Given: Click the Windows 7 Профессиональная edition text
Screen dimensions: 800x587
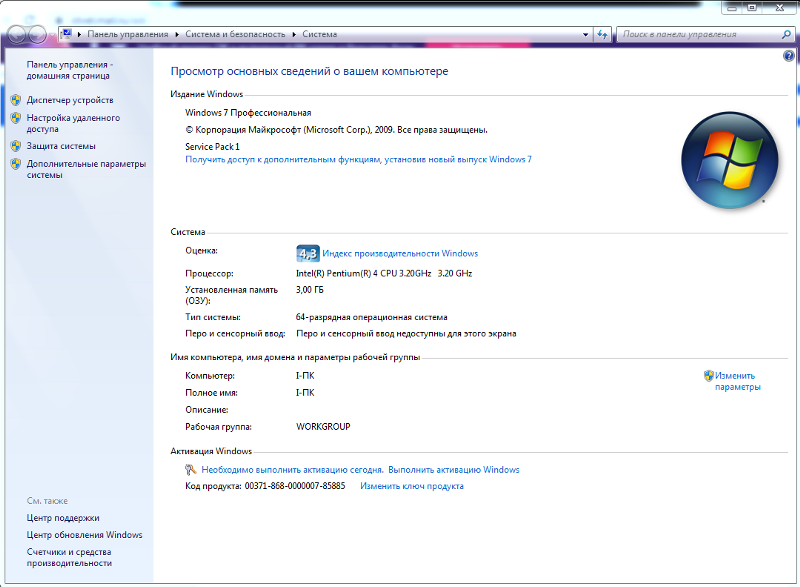Looking at the screenshot, I should (248, 113).
